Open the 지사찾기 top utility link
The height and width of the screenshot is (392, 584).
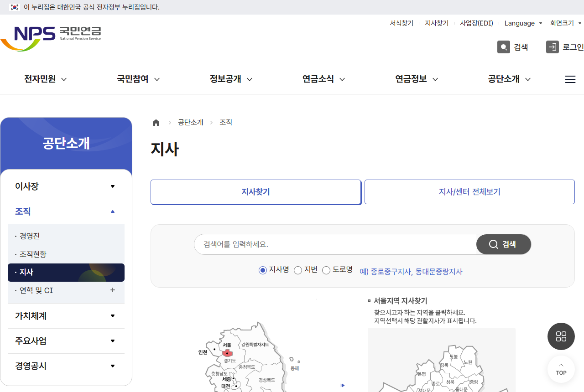coord(437,23)
